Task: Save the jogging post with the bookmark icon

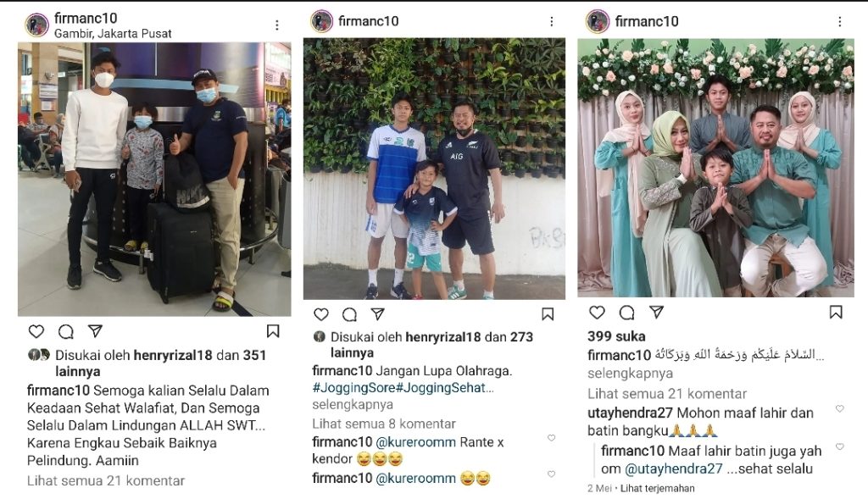Action: [x=548, y=314]
